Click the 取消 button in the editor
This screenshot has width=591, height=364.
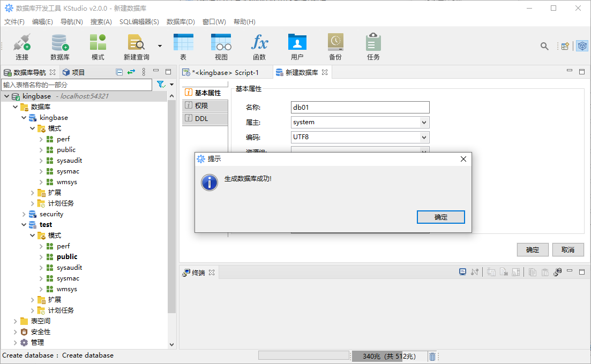point(568,249)
